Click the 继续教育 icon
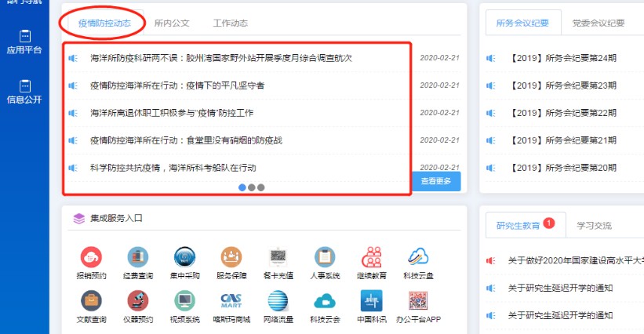 (371, 258)
